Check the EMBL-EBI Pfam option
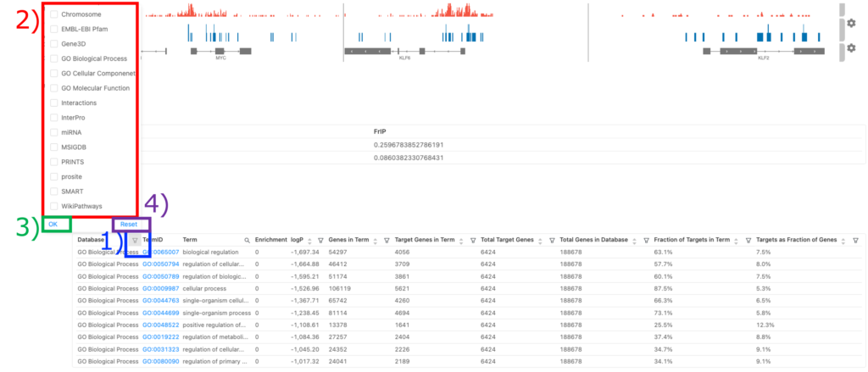 (53, 29)
